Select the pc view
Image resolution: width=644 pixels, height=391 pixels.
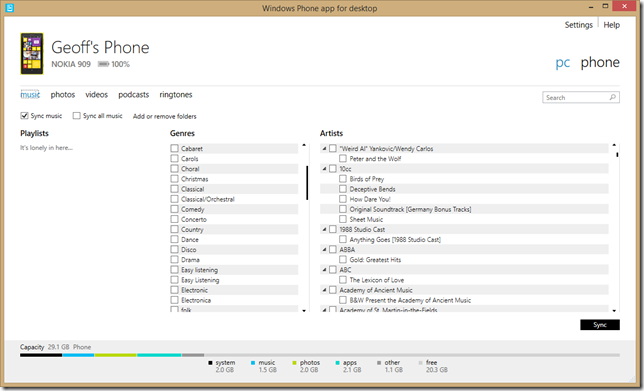563,63
